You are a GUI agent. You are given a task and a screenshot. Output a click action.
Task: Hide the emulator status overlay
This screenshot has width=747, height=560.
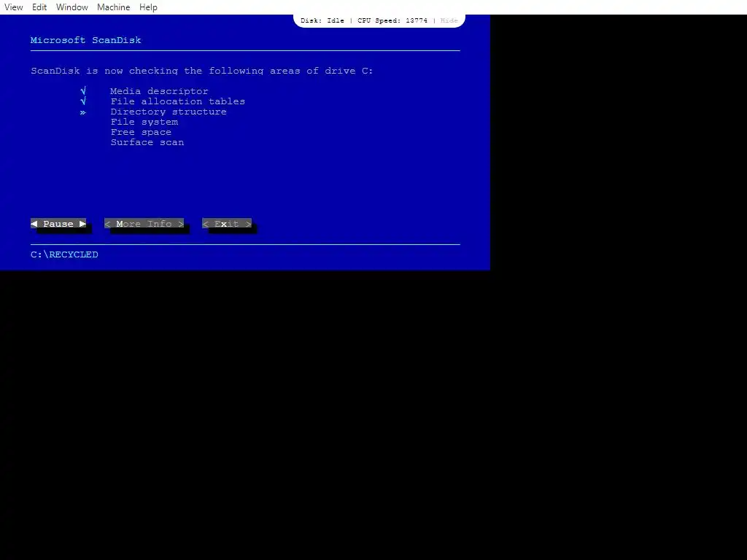pos(449,20)
